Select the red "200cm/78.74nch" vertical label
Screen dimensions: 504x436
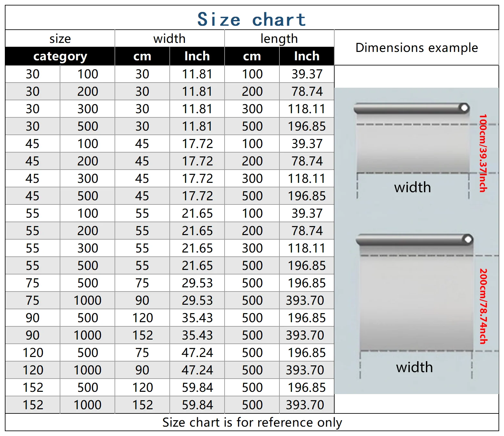483,306
